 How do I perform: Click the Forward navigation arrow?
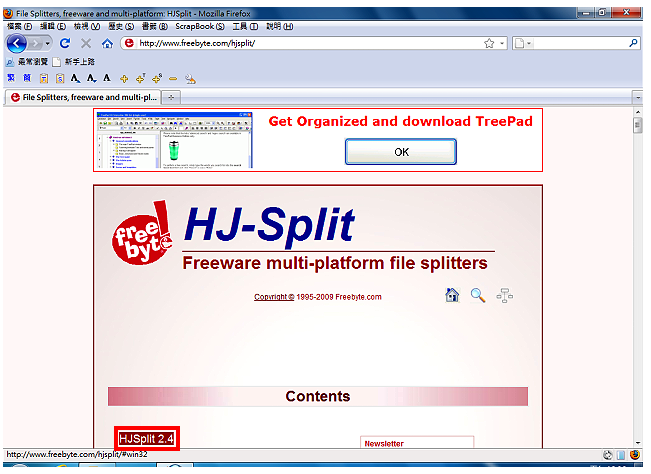(x=36, y=43)
